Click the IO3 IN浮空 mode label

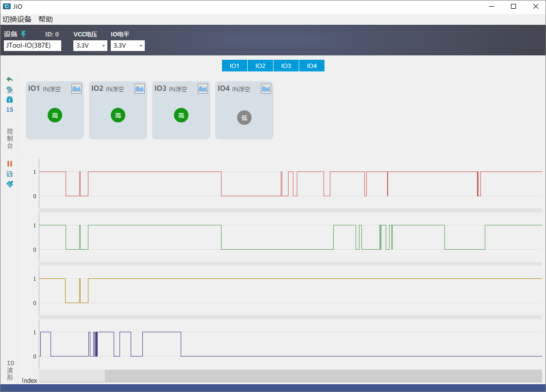pyautogui.click(x=178, y=89)
